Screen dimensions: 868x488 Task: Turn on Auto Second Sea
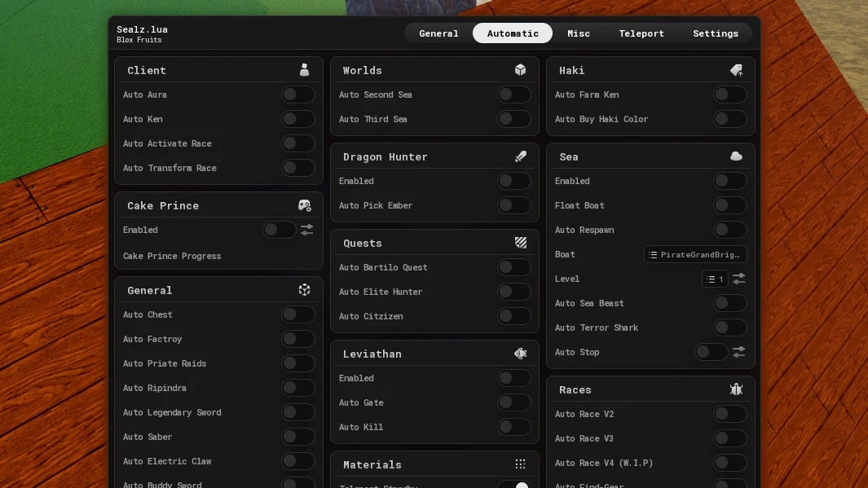[513, 95]
